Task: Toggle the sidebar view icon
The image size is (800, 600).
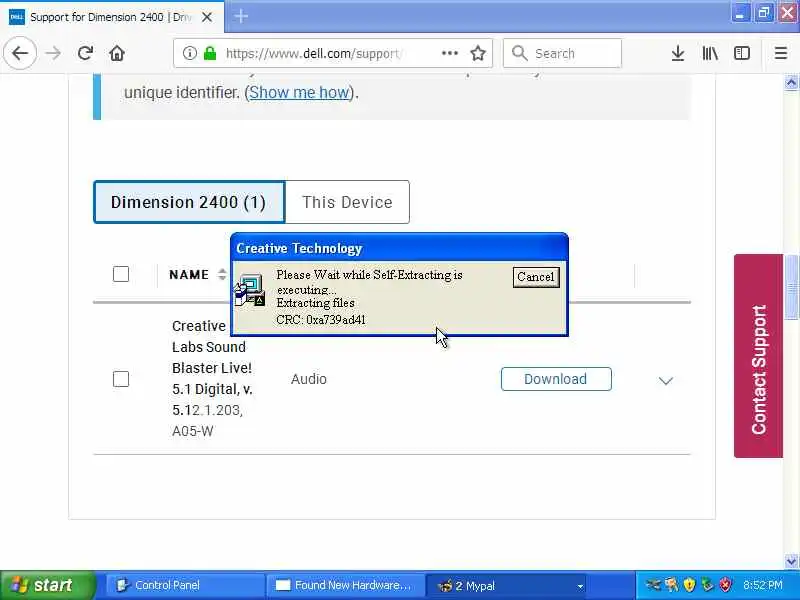Action: [x=742, y=53]
